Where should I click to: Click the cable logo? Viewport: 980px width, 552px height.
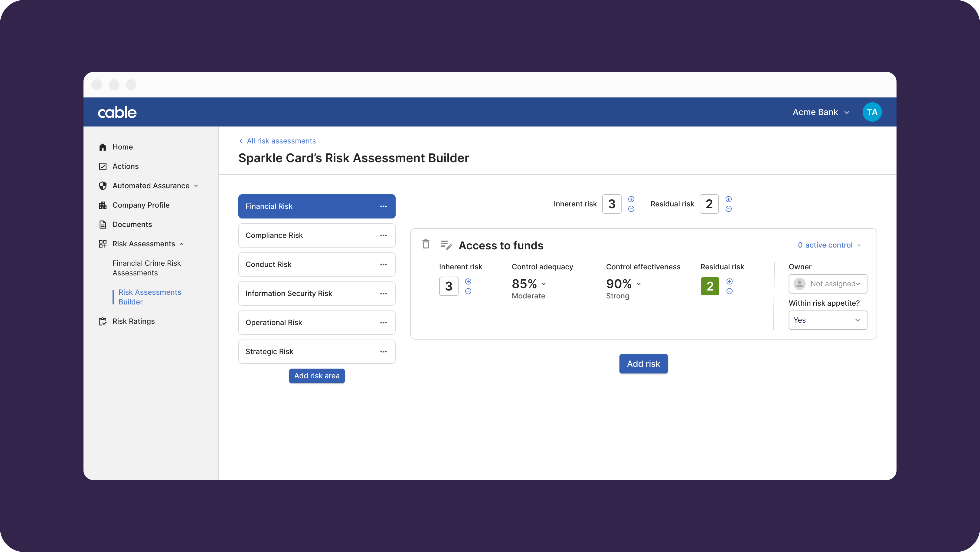click(x=117, y=112)
